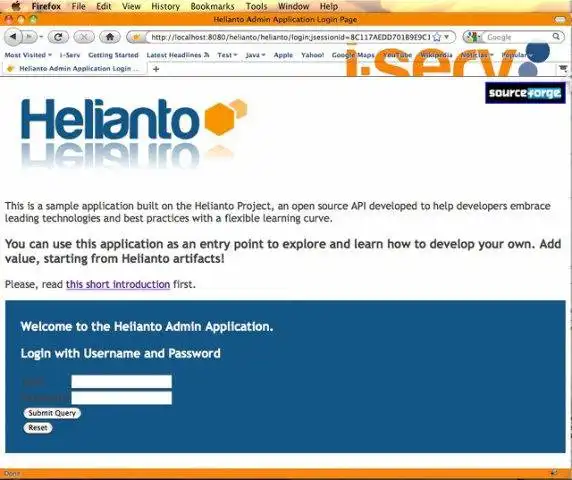Open a new tab with plus button
572x480 pixels.
click(x=156, y=69)
